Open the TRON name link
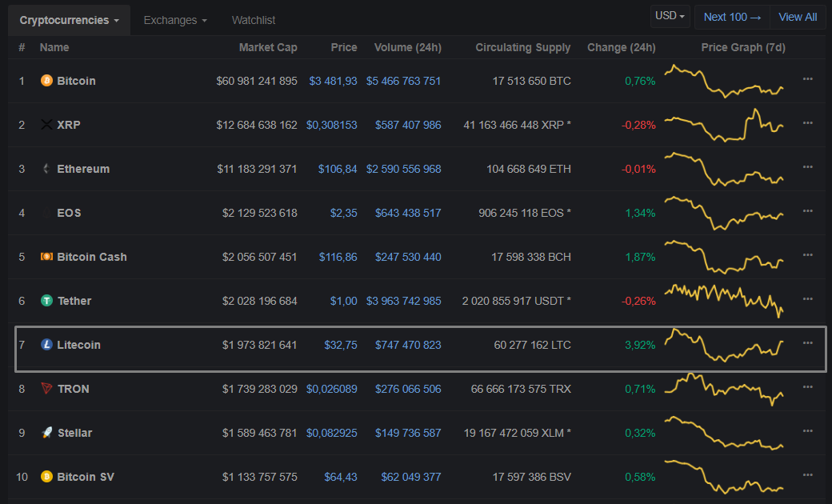The image size is (832, 504). pyautogui.click(x=74, y=389)
